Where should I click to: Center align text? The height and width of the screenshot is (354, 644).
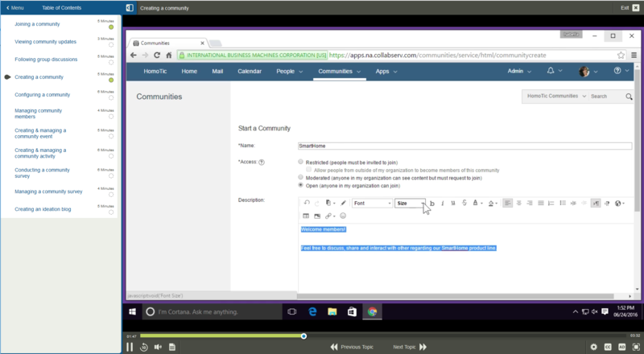[518, 204]
